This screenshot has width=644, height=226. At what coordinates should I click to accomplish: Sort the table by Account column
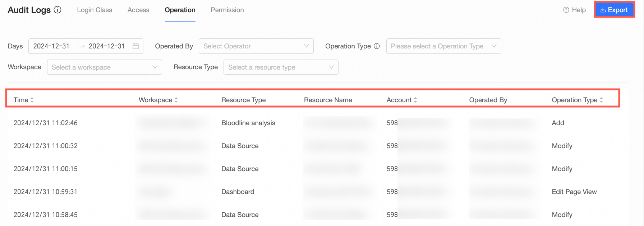point(415,100)
